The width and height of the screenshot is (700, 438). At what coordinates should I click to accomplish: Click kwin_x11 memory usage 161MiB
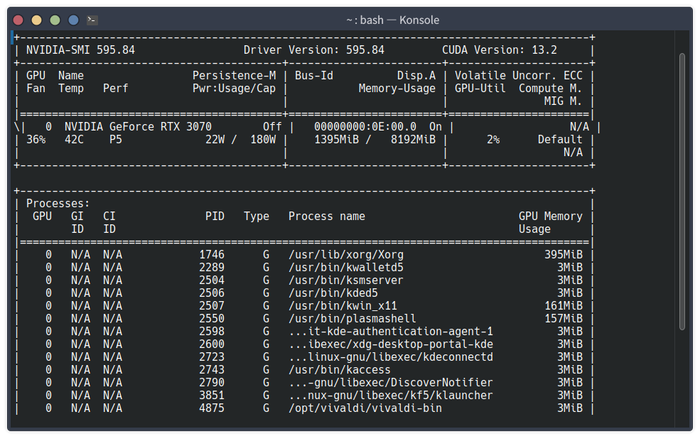tap(563, 306)
